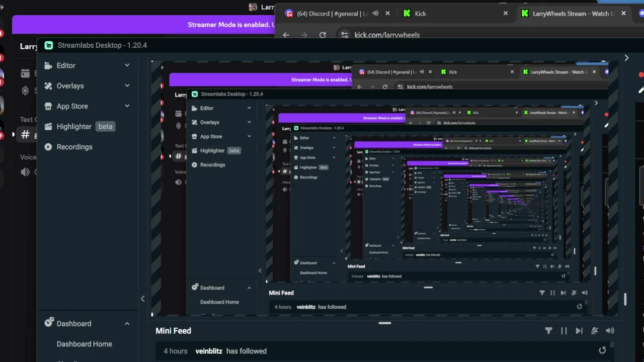Click the 4 hours timestamp in bottom feed row
This screenshot has width=644, height=362.
(176, 351)
